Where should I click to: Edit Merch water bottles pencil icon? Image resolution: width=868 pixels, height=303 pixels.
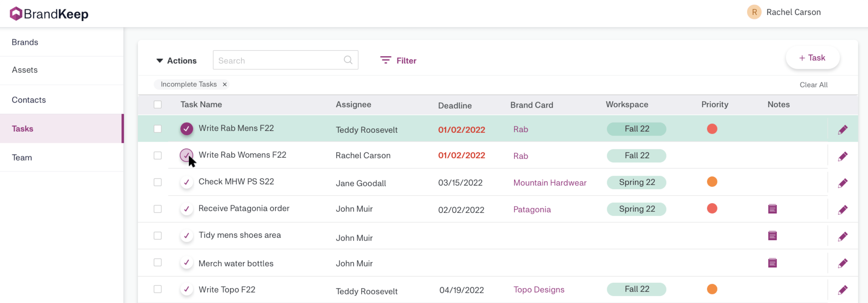(843, 263)
